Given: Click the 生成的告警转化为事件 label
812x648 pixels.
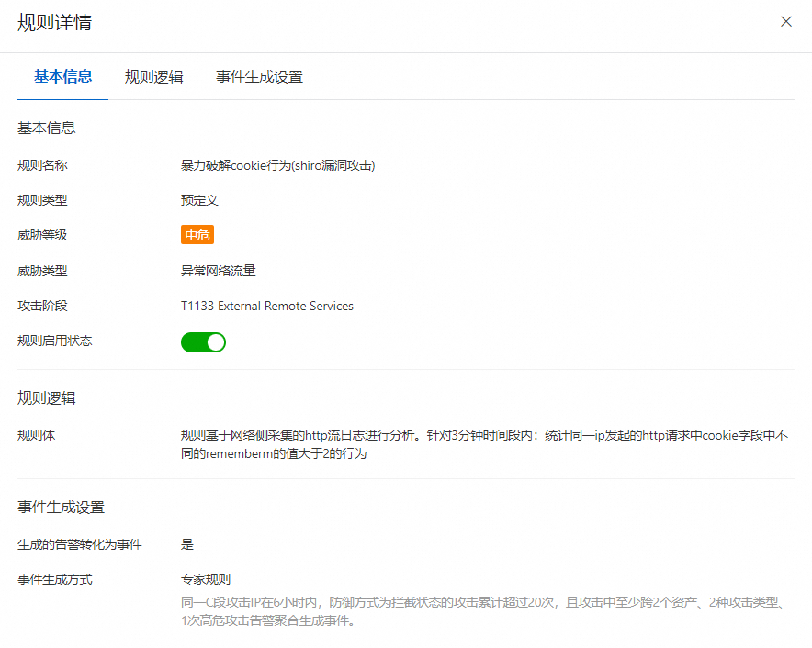Looking at the screenshot, I should pos(79,544).
